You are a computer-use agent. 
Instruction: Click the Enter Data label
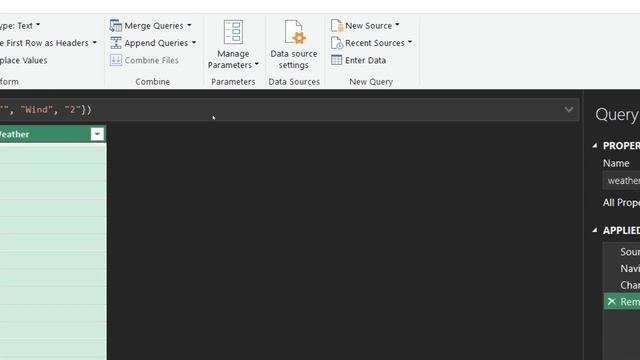[365, 60]
